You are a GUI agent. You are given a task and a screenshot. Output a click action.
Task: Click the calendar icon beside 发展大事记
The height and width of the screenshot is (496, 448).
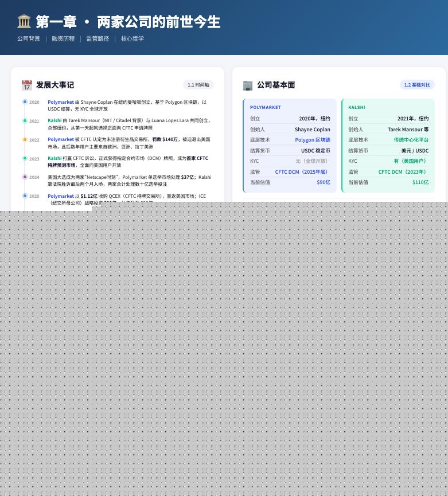27,85
